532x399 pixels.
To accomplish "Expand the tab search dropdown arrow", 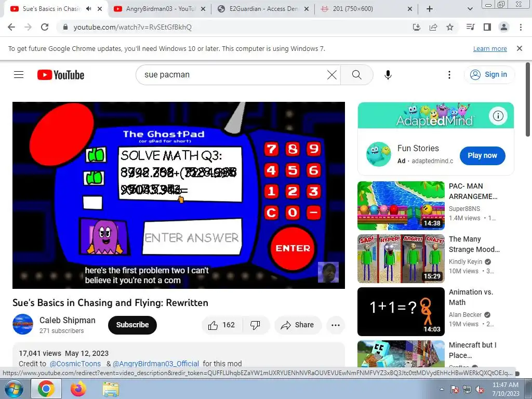I will 470,9.
